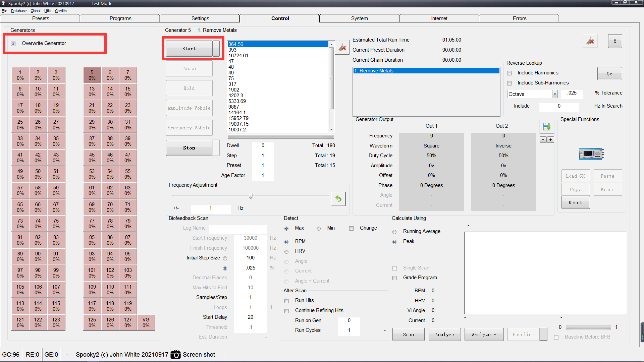
Task: Click the plus button below the save icon
Action: click(550, 139)
